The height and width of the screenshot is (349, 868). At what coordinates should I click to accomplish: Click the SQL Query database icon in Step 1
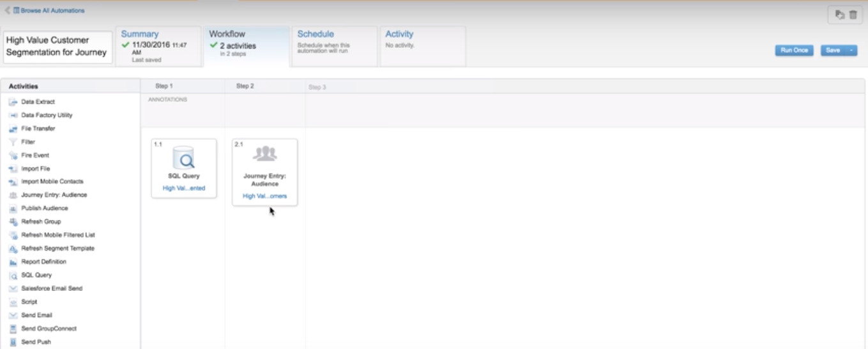tap(184, 158)
